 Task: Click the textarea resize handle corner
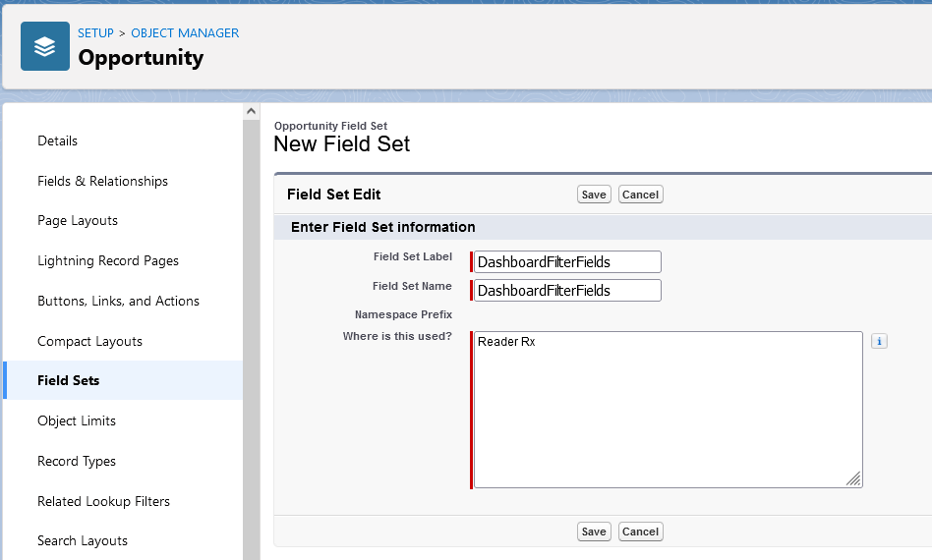coord(854,479)
